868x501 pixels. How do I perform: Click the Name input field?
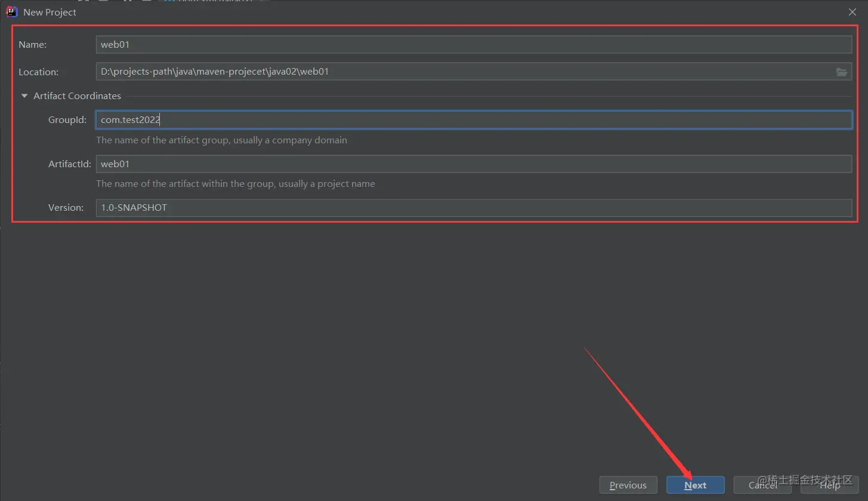coord(474,44)
